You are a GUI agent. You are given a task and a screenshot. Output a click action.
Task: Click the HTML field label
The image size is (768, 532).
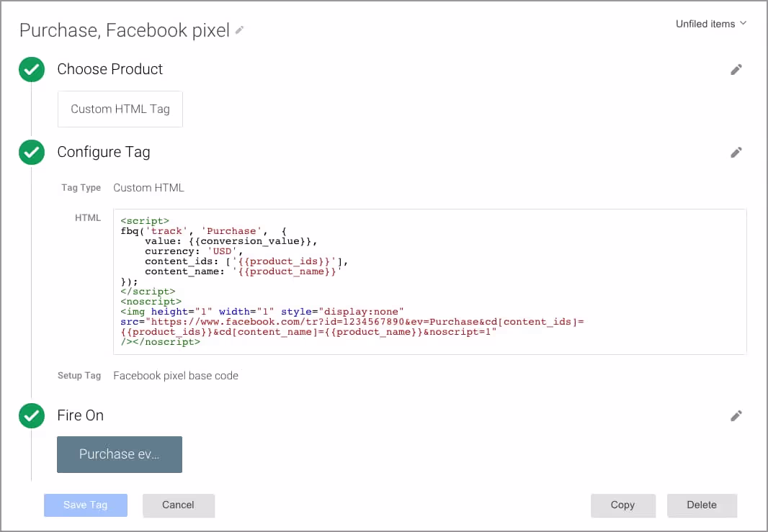[88, 218]
